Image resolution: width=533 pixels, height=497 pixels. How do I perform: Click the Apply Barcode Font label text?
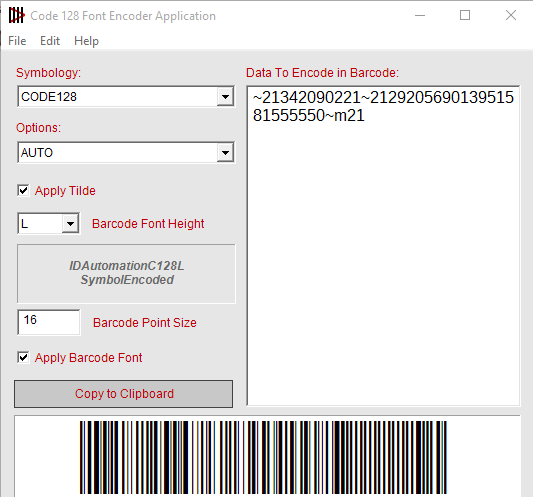(88, 358)
